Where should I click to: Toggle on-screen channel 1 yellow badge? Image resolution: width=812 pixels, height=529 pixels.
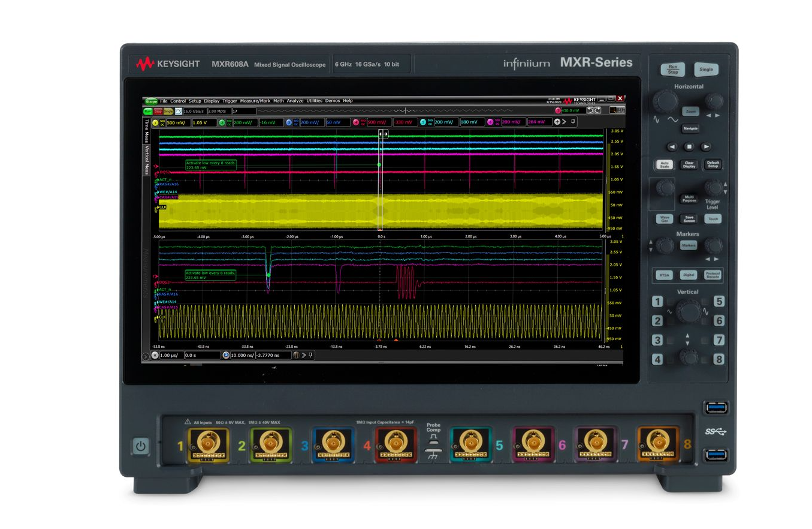tap(155, 123)
